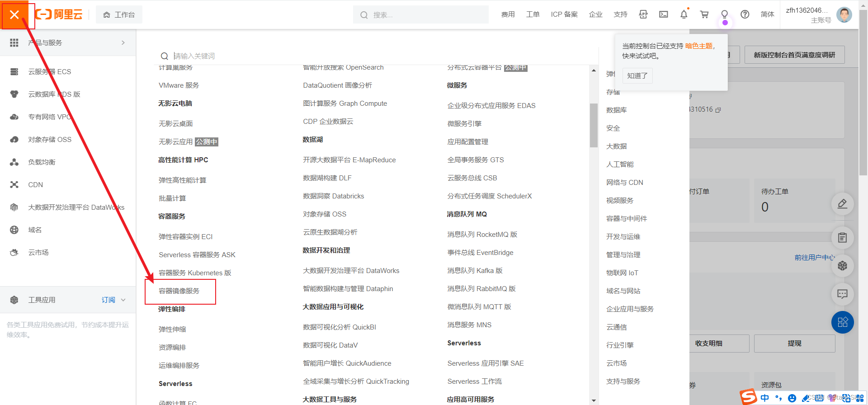Viewport: 868px width, 405px height.
Task: Click the 工具应用 cube icon
Action: click(14, 300)
